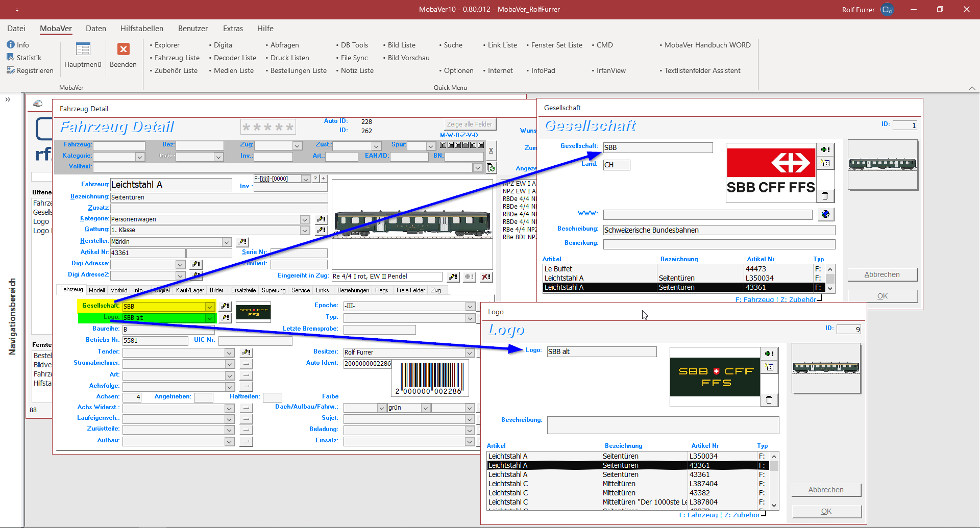This screenshot has height=528, width=980.
Task: Browse image list icon in Logo window
Action: [769, 367]
